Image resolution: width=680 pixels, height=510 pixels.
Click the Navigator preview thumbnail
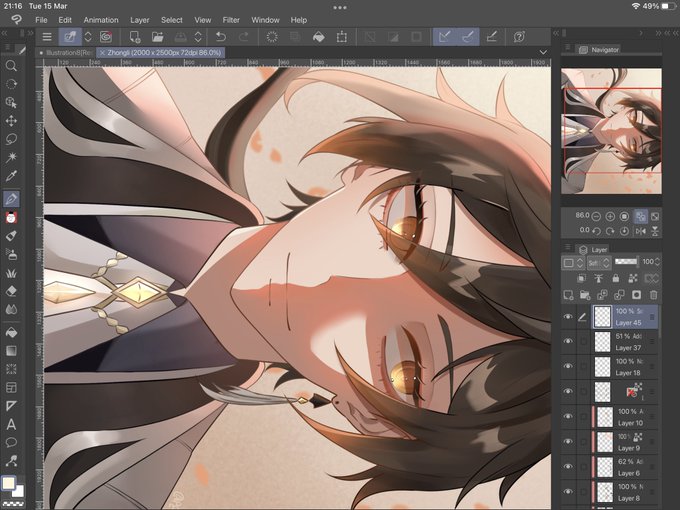(x=611, y=131)
